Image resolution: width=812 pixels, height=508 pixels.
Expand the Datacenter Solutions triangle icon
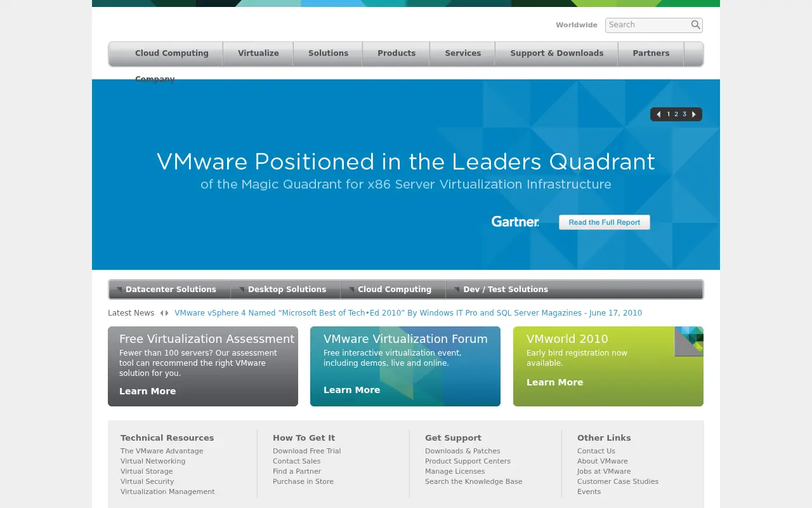[119, 290]
